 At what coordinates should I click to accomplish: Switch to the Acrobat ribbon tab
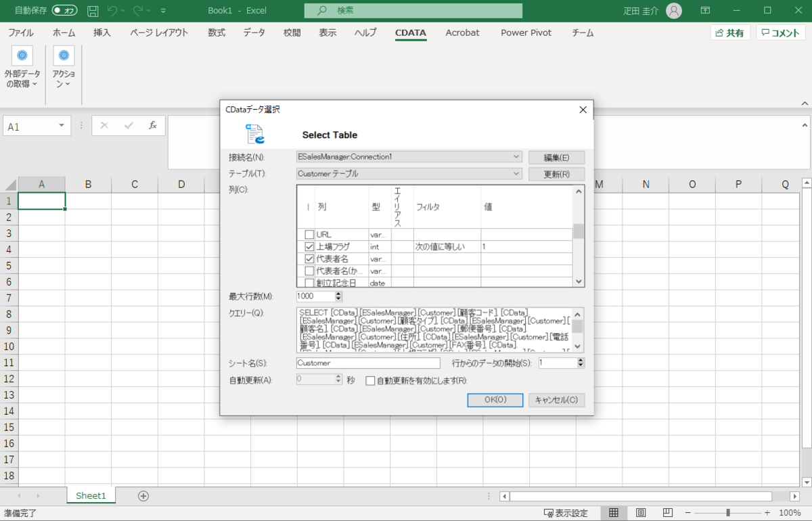pyautogui.click(x=462, y=32)
